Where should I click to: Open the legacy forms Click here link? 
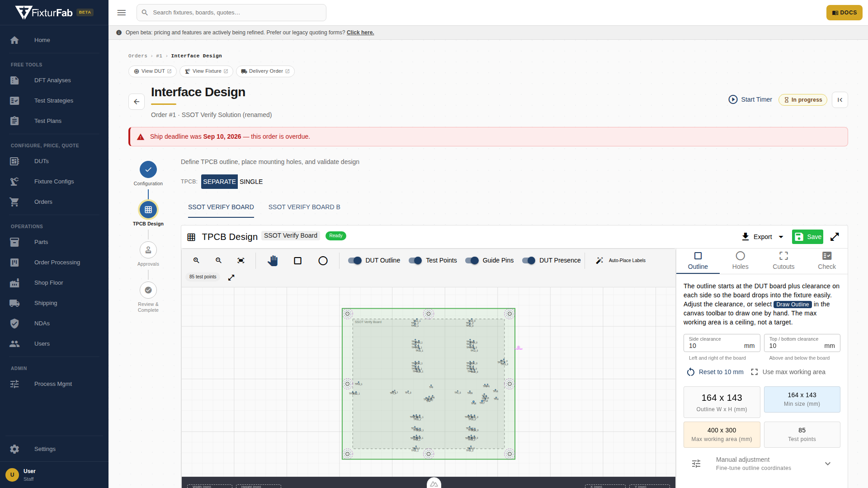[360, 33]
